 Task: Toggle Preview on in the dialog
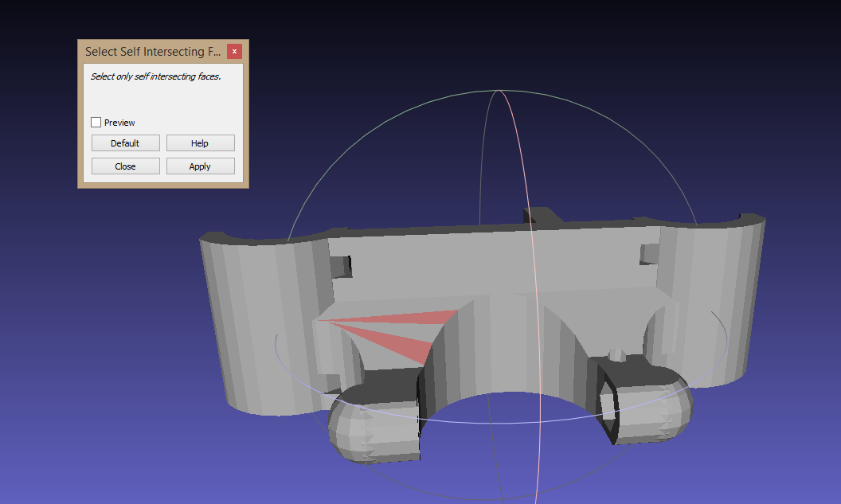pyautogui.click(x=96, y=122)
